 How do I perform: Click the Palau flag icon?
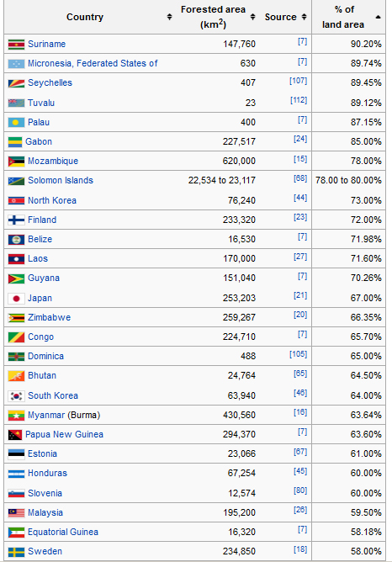[x=16, y=123]
